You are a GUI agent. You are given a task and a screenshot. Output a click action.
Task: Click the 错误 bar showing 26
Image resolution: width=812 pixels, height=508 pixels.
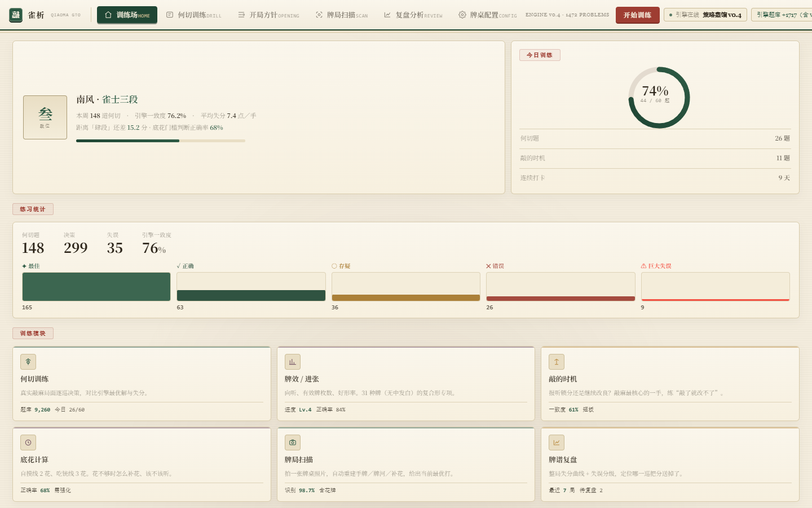pyautogui.click(x=561, y=287)
